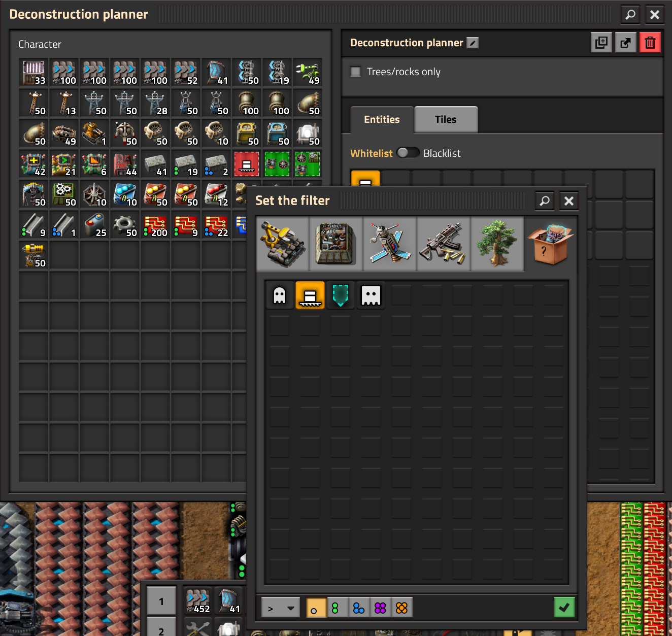The width and height of the screenshot is (672, 636).
Task: Pick the red circuit stack of 200
Action: coord(156,225)
